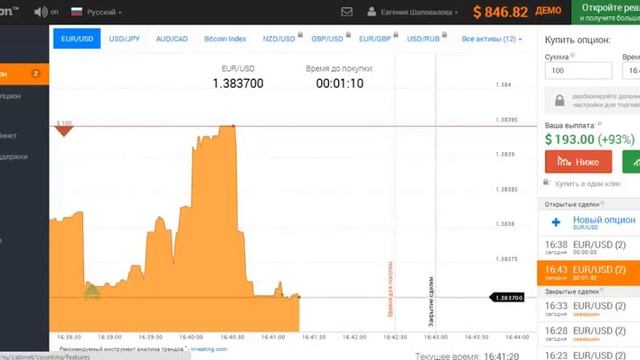This screenshot has width=640, height=360.
Task: Click the help icon beside Сумма
Action: pos(573,55)
